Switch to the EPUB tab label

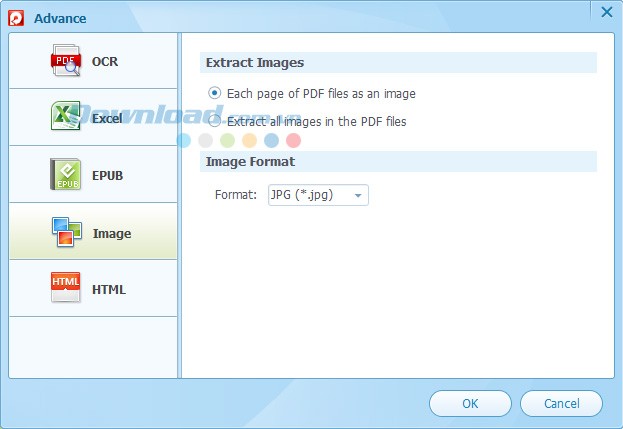[x=108, y=176]
